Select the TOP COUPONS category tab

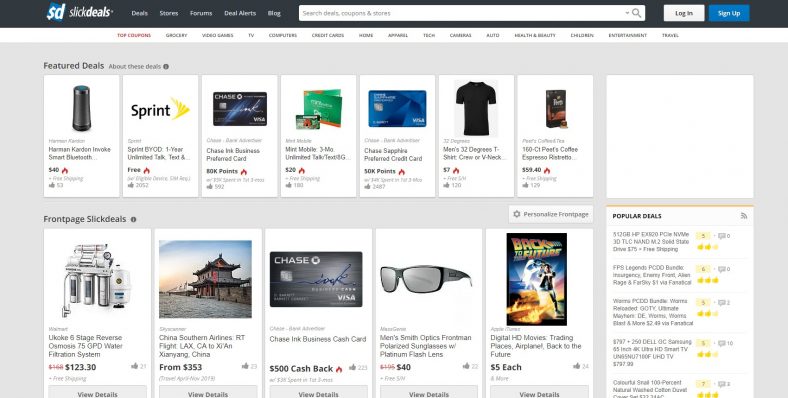click(134, 35)
